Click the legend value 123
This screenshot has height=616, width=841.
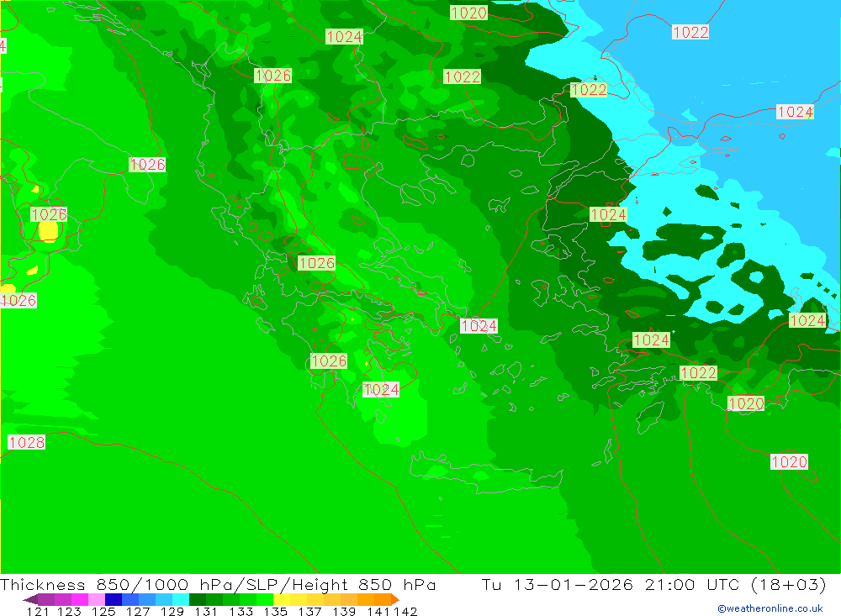pos(69,611)
